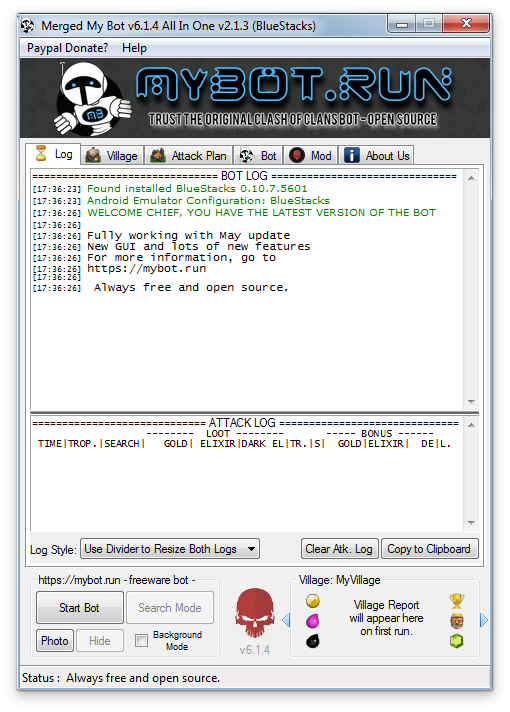
Task: Click the Photo button
Action: tap(55, 641)
